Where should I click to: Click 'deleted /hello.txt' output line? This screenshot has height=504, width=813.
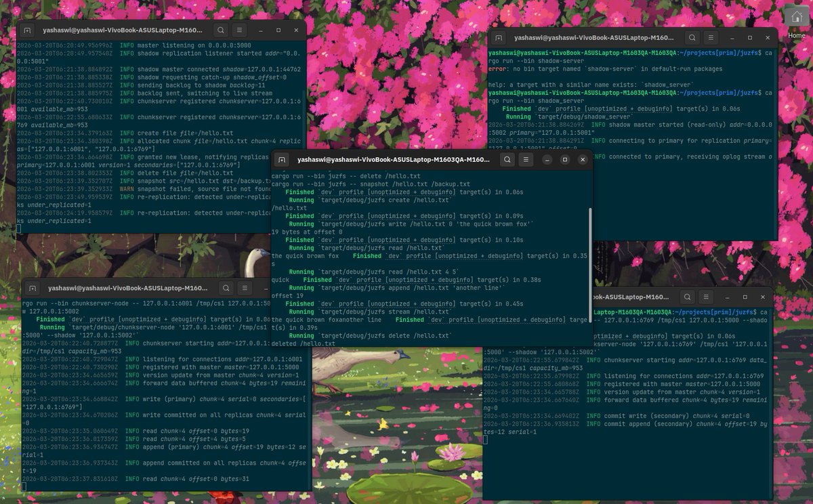tap(303, 343)
